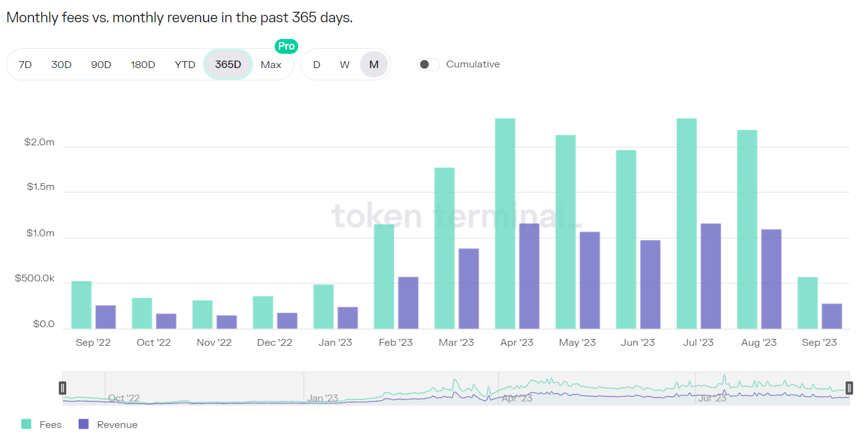Choose the 180D time range
Screen dimensions: 868x441
(143, 64)
